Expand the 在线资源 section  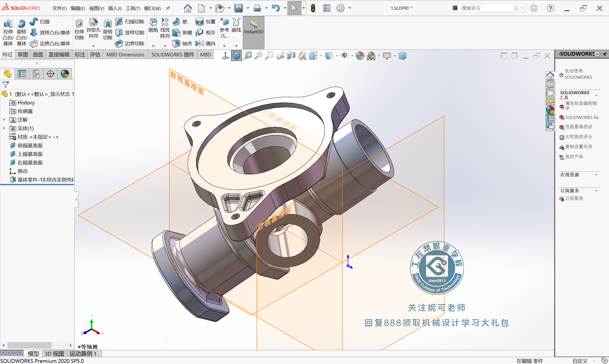tap(596, 174)
